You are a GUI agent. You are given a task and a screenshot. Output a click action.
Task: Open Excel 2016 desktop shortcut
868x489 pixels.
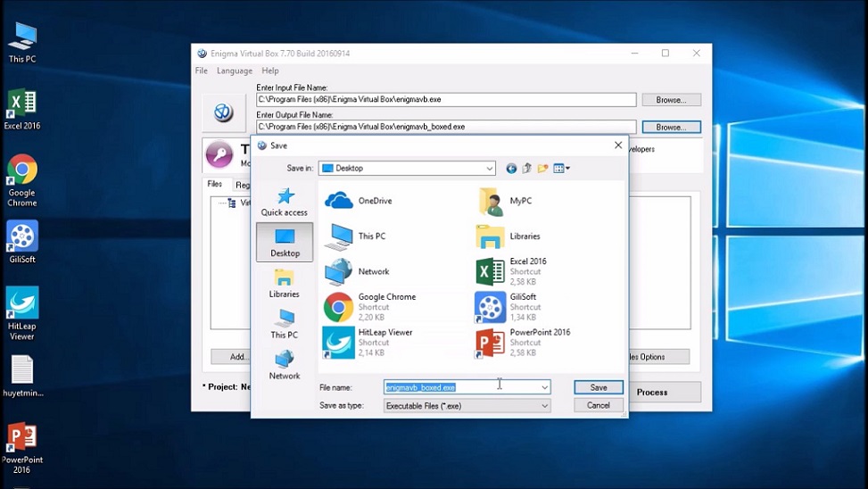click(22, 109)
